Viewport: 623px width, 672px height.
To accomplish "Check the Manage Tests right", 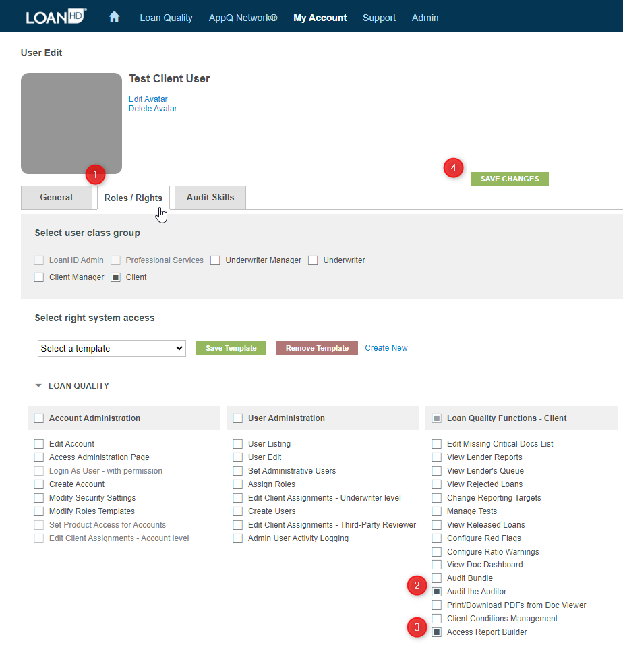I will 436,511.
